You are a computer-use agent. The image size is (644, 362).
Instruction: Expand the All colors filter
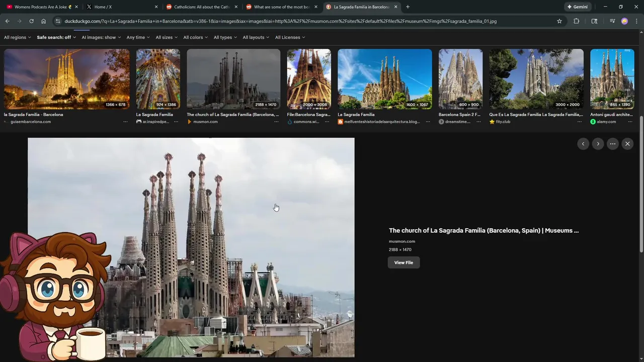(196, 37)
